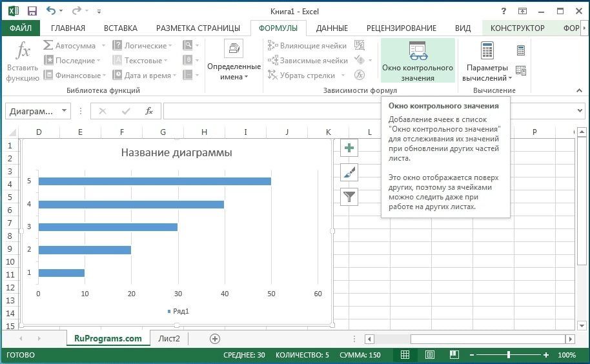Open the chart filters funnel button
The width and height of the screenshot is (590, 364).
pos(349,197)
